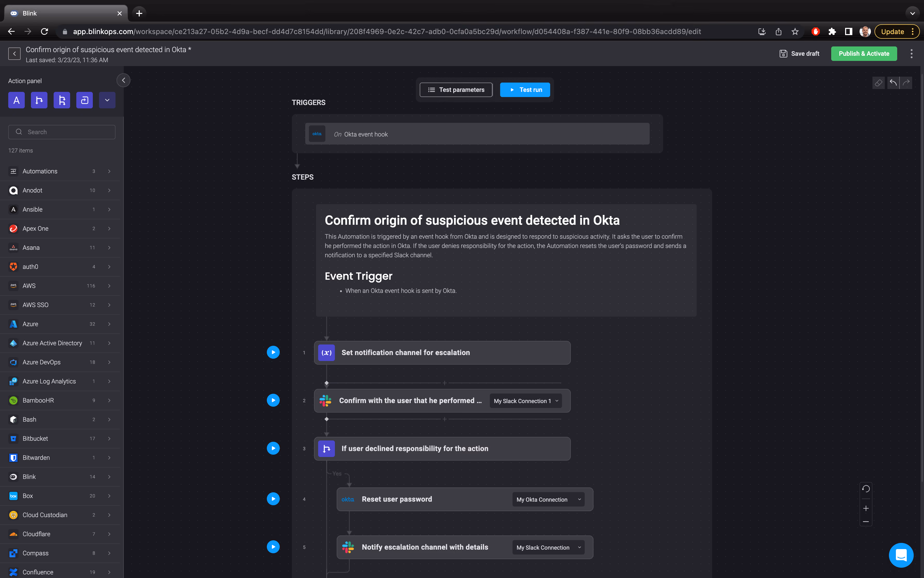Open Set notification channel for escalation step
The height and width of the screenshot is (578, 924).
(x=442, y=352)
